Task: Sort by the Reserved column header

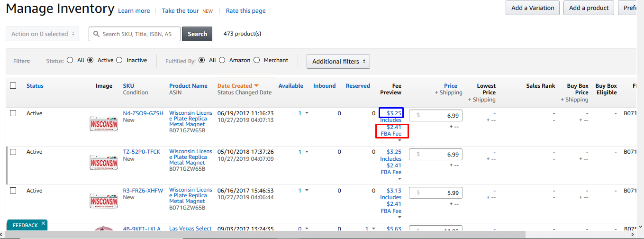Action: click(358, 86)
